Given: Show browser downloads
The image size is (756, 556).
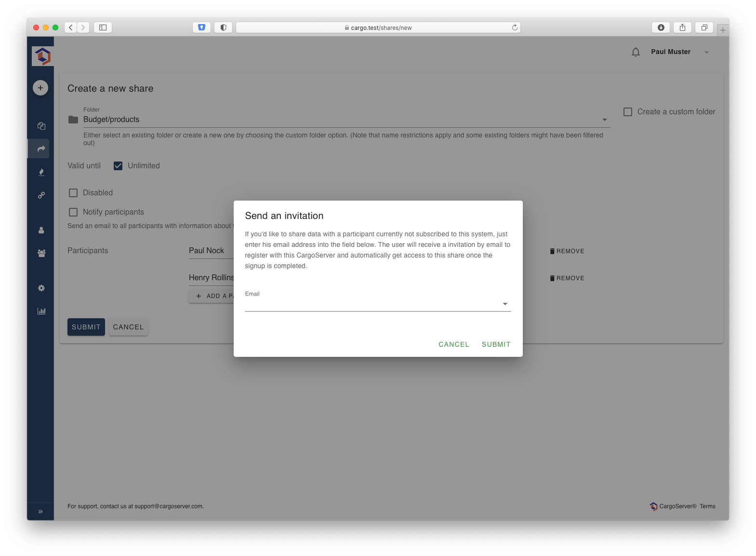Looking at the screenshot, I should coord(661,27).
